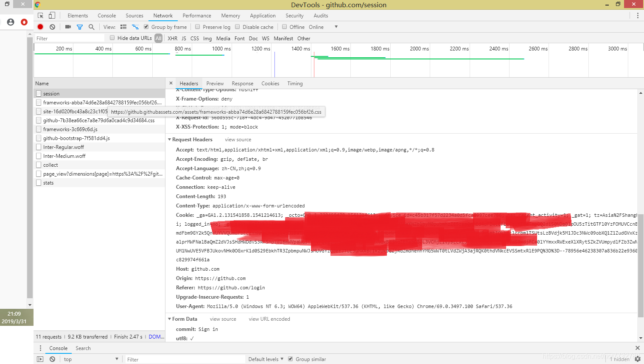Close the request details pane

(171, 83)
